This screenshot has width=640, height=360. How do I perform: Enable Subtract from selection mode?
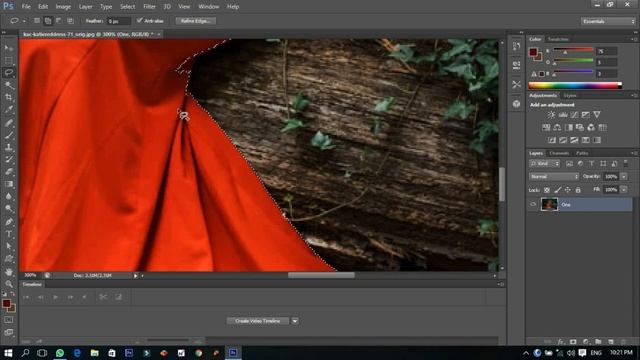click(x=59, y=21)
